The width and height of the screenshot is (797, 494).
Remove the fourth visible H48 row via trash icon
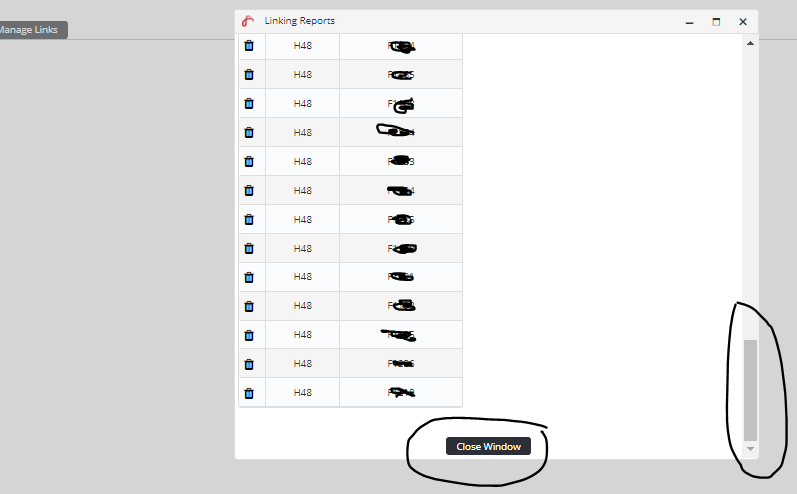[x=249, y=133]
